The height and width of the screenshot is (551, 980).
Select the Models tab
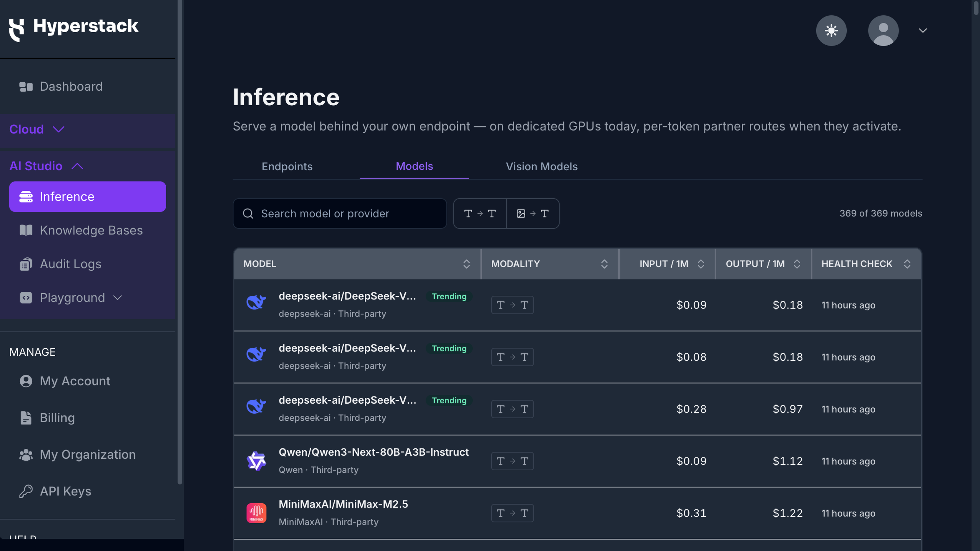[414, 166]
